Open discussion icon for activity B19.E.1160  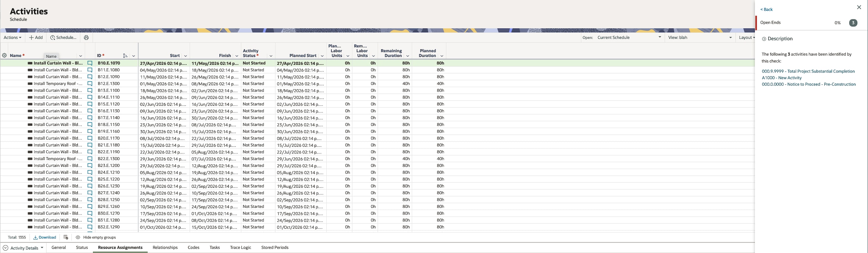pyautogui.click(x=90, y=132)
